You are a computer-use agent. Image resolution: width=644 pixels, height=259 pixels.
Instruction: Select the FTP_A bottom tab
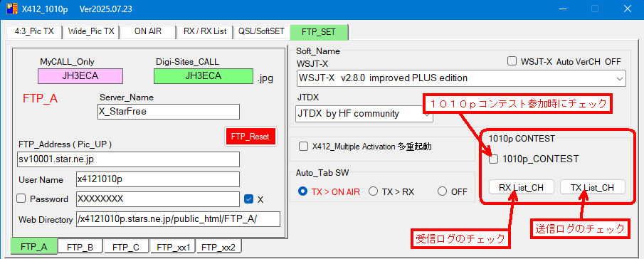[34, 247]
